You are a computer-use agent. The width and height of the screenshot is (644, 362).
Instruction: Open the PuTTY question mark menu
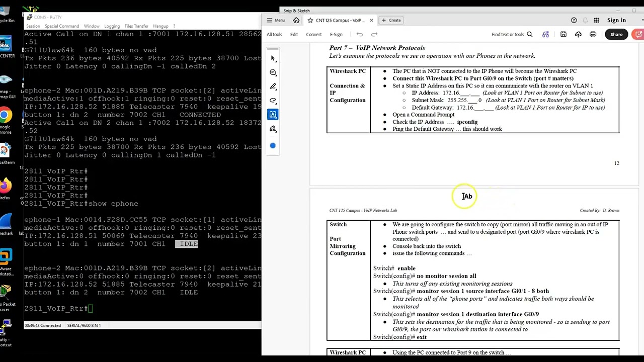tap(174, 26)
